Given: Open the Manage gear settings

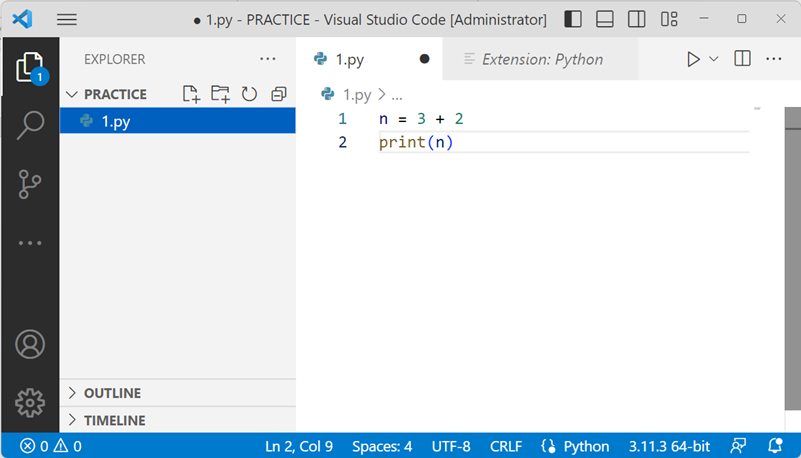Looking at the screenshot, I should click(30, 403).
